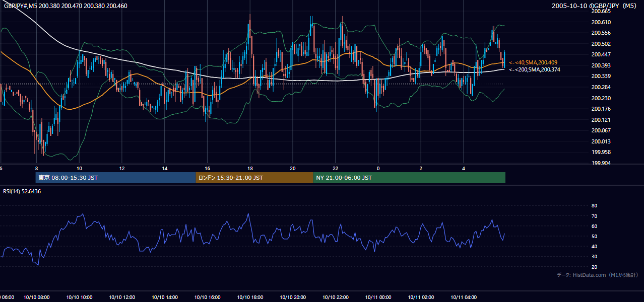Select the ロンドン 15:30-21:00 JST session bar

pyautogui.click(x=254, y=178)
